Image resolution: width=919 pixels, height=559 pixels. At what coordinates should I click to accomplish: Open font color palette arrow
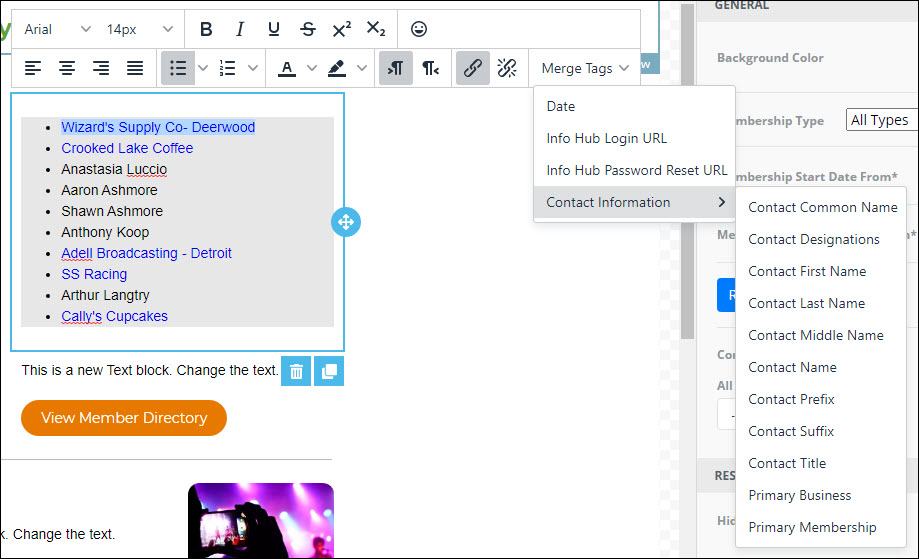[312, 69]
